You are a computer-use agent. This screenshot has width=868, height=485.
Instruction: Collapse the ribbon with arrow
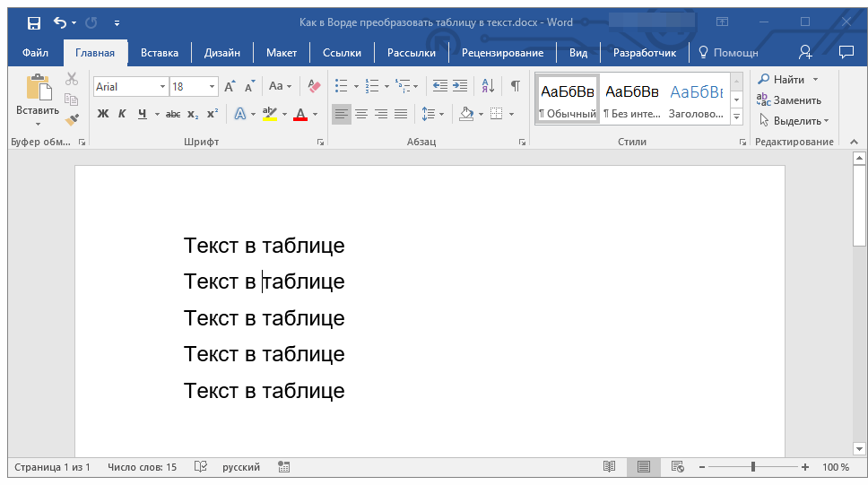pos(855,143)
